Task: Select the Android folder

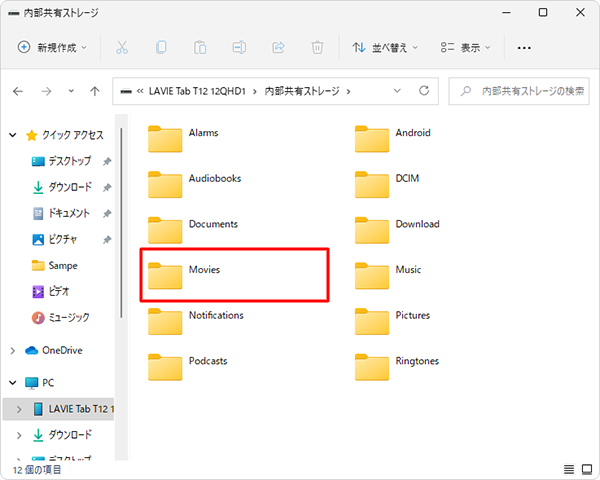Action: [393, 139]
